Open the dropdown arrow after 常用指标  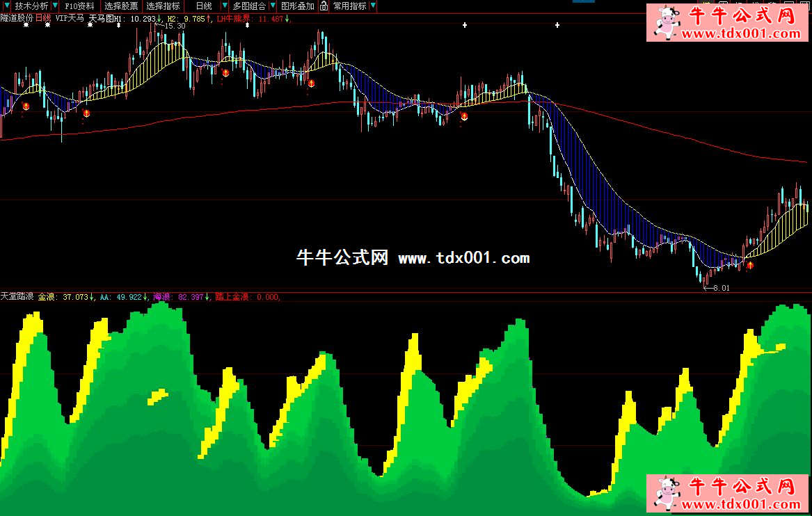pyautogui.click(x=373, y=6)
